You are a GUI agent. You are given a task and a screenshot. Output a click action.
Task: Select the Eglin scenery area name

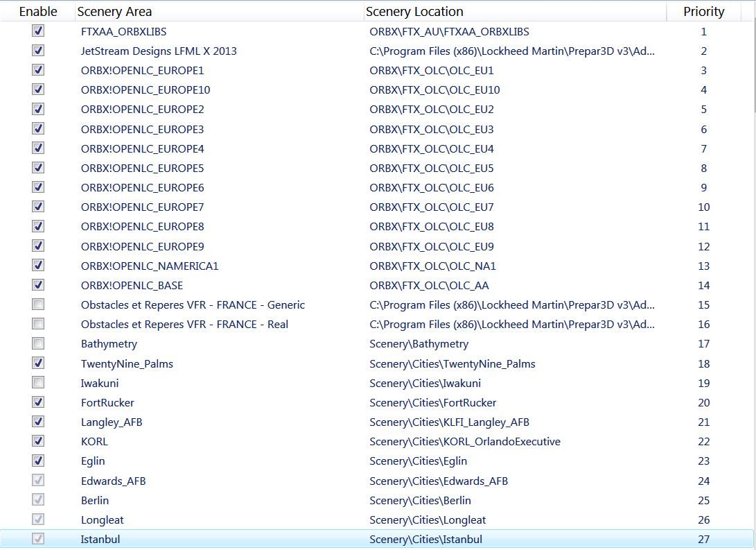point(93,461)
